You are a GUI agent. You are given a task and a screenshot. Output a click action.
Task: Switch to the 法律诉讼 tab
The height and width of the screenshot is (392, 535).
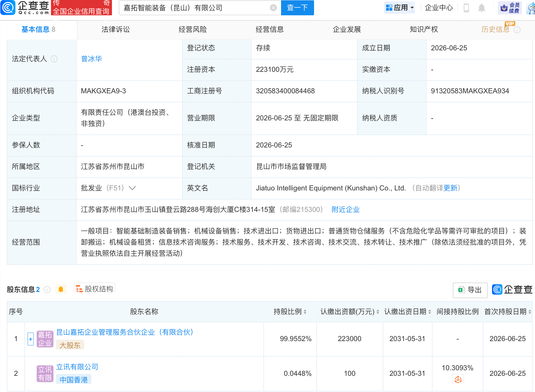coord(115,29)
